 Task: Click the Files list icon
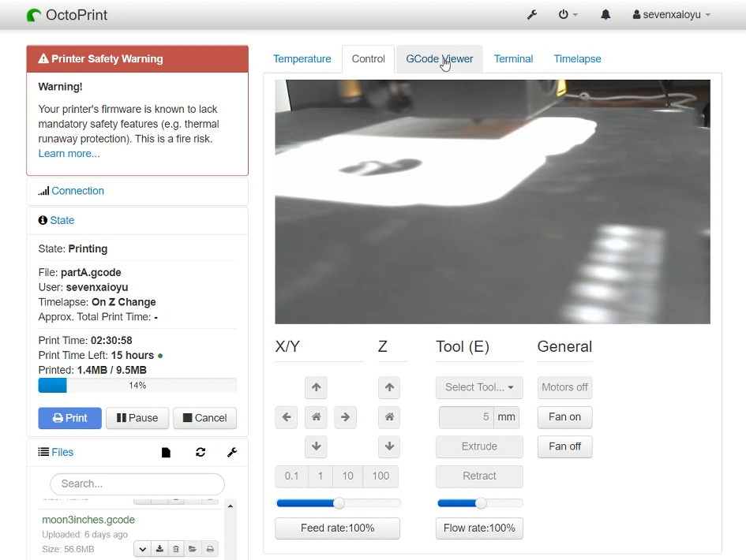point(43,452)
